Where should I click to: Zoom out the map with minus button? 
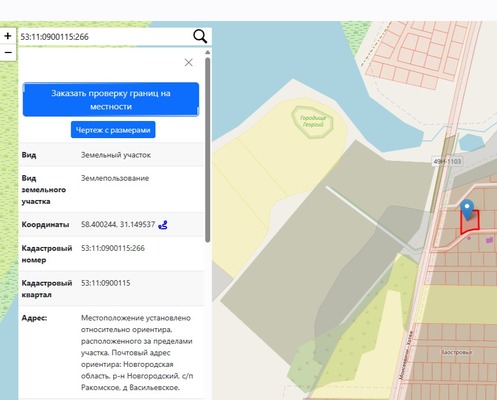click(x=8, y=53)
